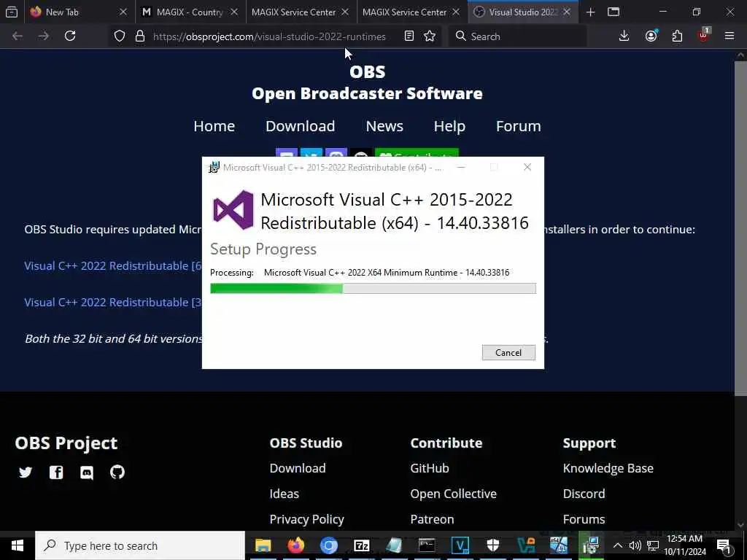
Task: Open the Discord link under Support
Action: click(x=584, y=494)
